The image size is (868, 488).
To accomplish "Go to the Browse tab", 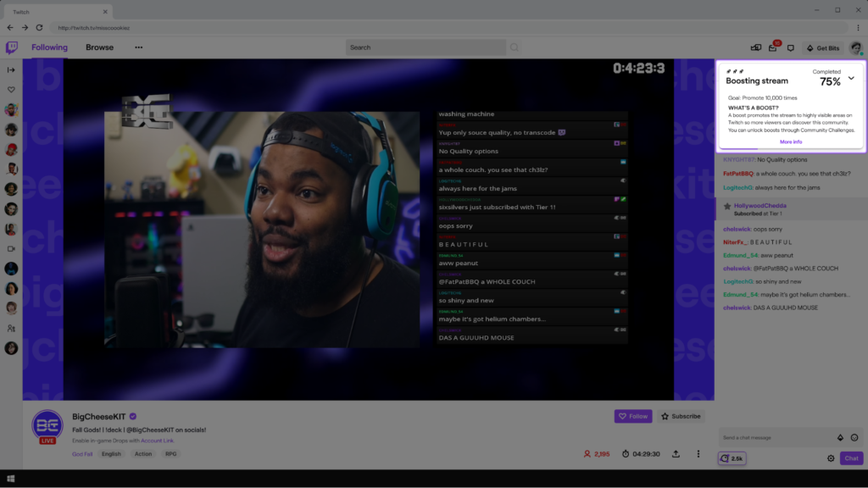I will pos(99,47).
